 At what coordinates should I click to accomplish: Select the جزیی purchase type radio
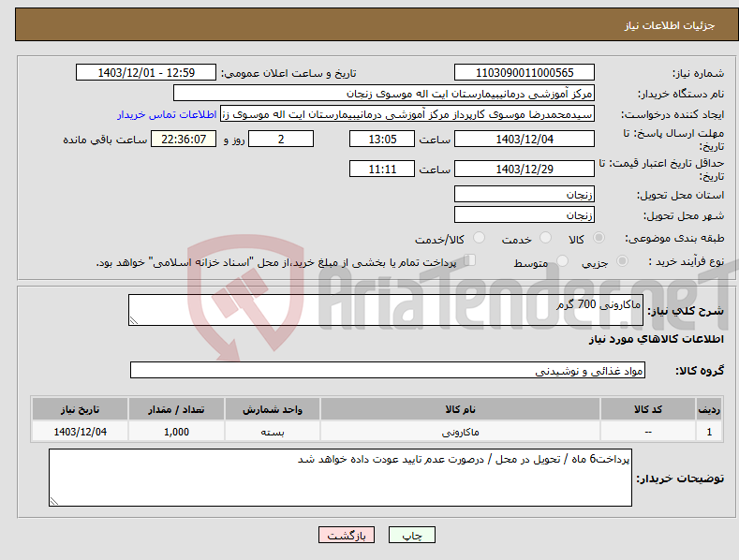pyautogui.click(x=622, y=260)
